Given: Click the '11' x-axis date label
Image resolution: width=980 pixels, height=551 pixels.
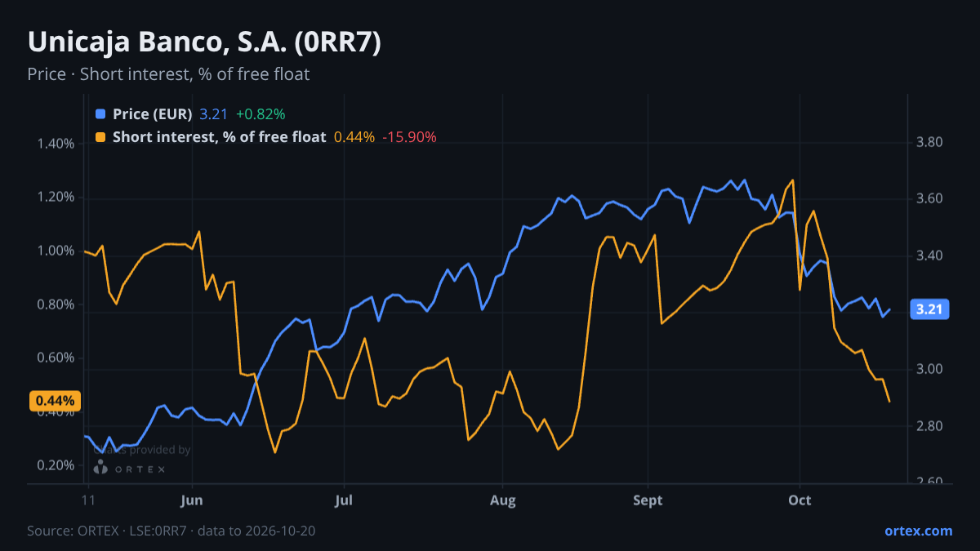Looking at the screenshot, I should coord(88,500).
